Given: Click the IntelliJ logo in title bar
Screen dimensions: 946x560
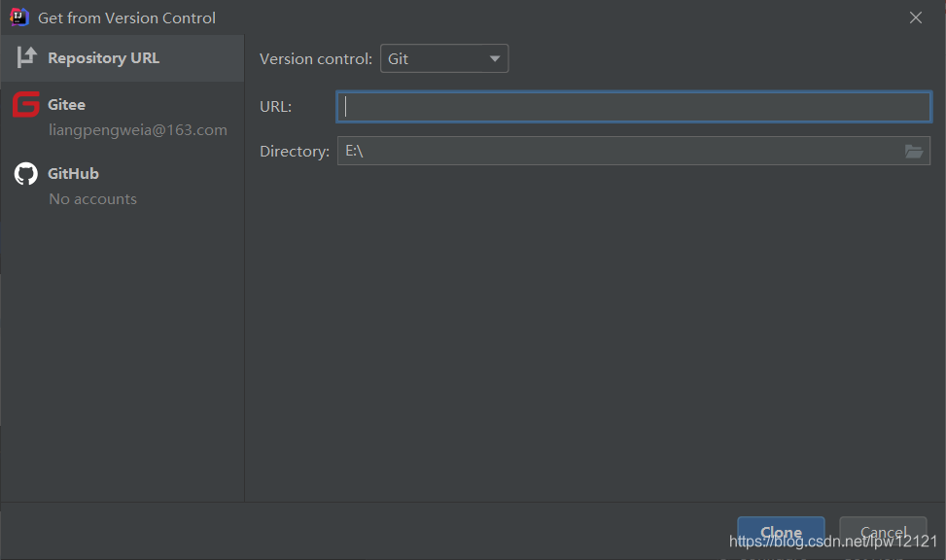Looking at the screenshot, I should pyautogui.click(x=19, y=17).
